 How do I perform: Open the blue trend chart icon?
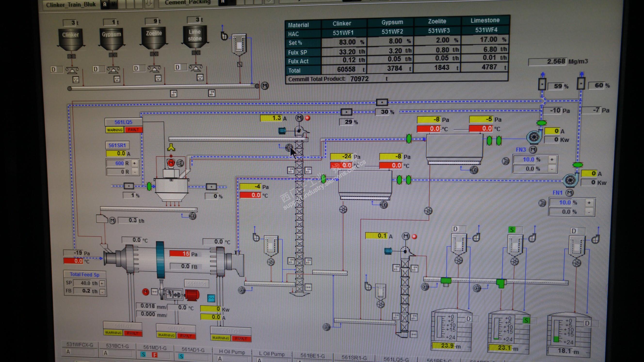(x=211, y=298)
